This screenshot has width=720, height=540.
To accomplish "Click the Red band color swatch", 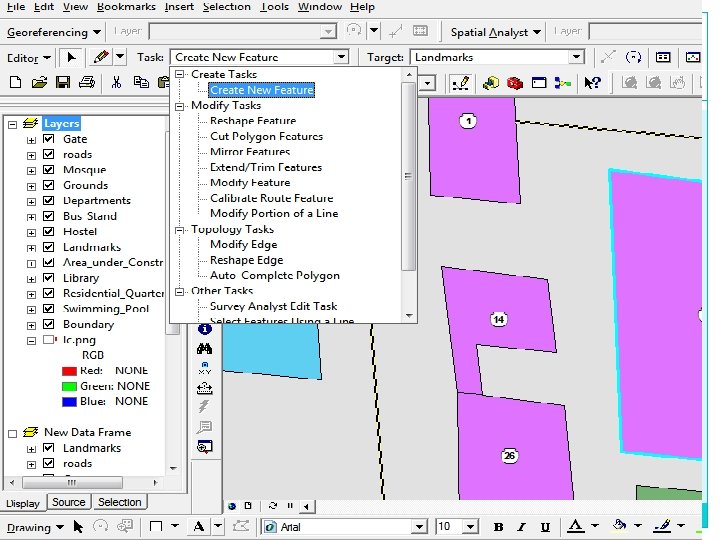I will (x=69, y=371).
